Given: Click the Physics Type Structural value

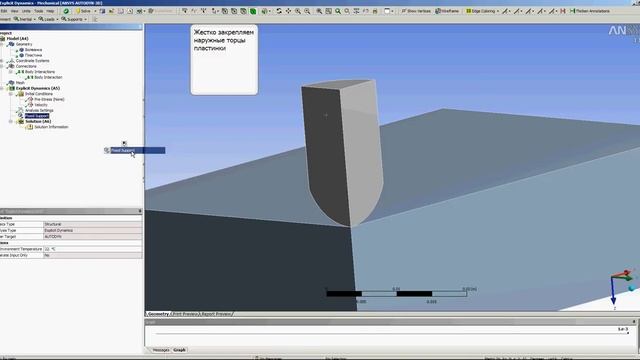Looking at the screenshot, I should pos(93,224).
